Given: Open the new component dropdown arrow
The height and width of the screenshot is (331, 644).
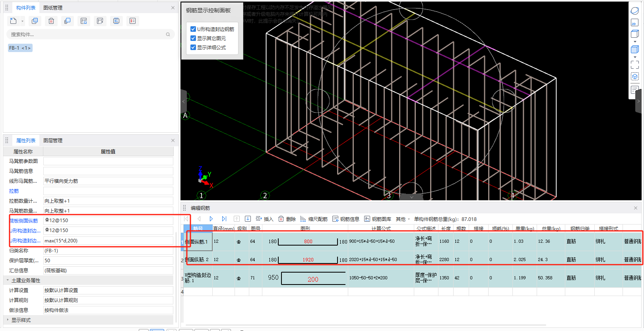Looking at the screenshot, I should click(22, 21).
